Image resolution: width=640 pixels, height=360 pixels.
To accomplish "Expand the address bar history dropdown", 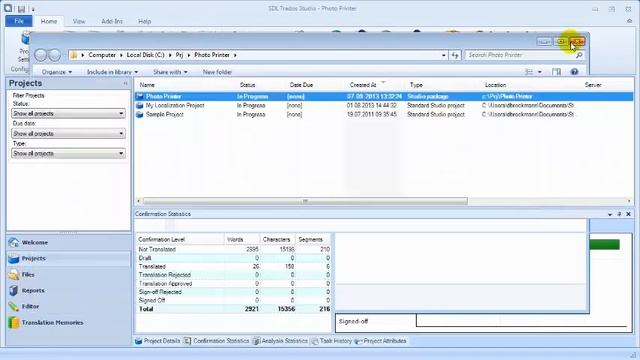I will 444,55.
